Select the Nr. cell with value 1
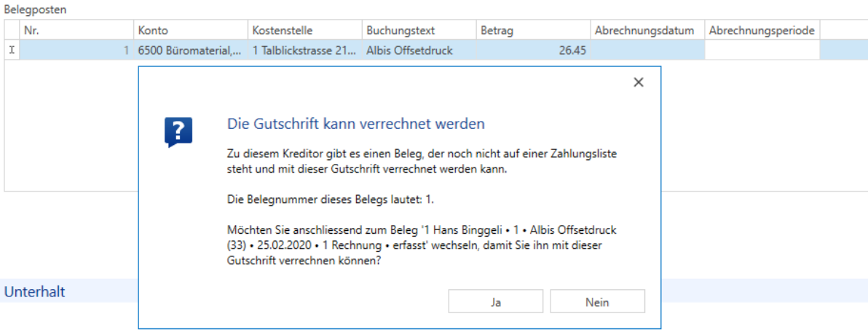868x335 pixels. click(76, 50)
